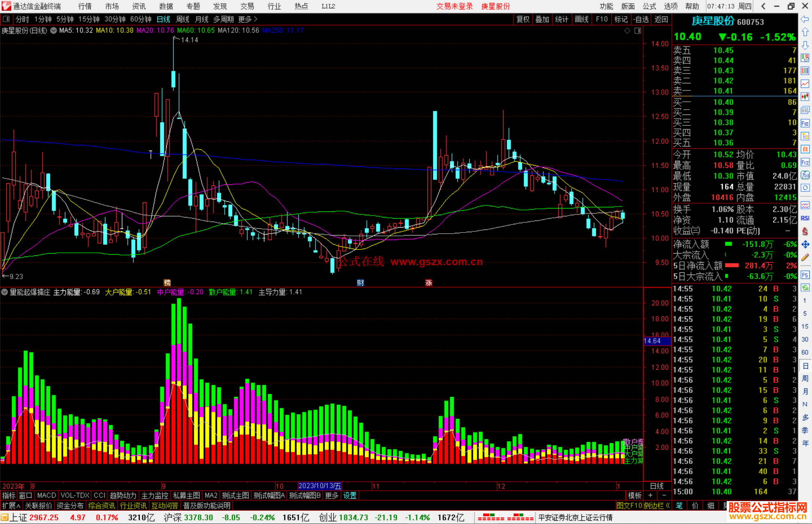The width and height of the screenshot is (812, 524).
Task: Click the 榜 marker below the chart
Action: [167, 282]
